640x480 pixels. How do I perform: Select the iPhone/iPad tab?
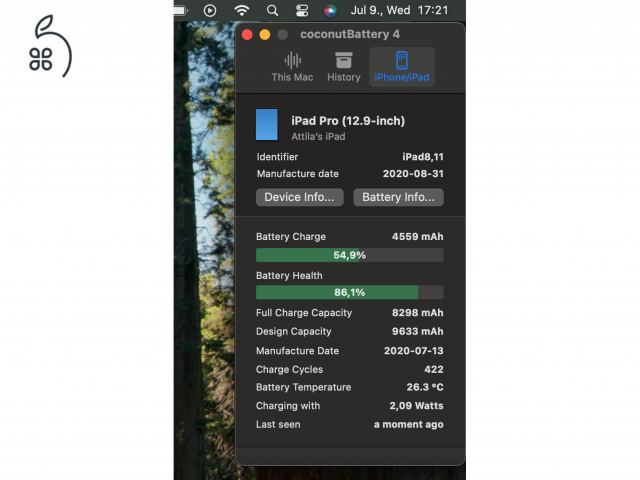[x=402, y=67]
